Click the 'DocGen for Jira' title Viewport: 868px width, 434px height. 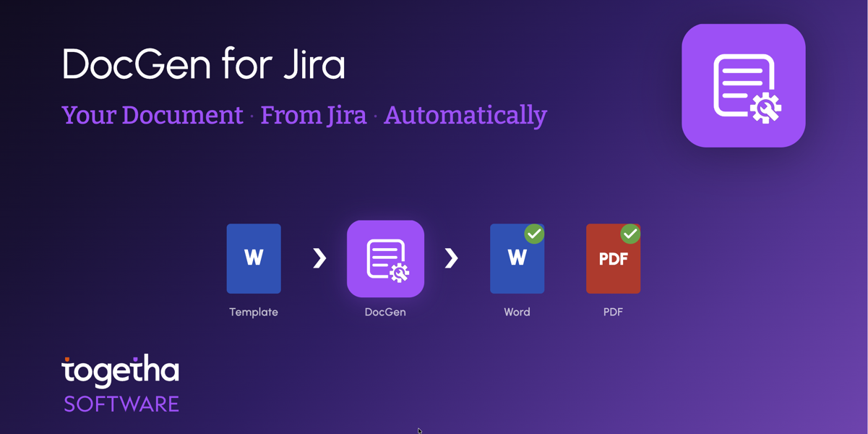coord(204,64)
